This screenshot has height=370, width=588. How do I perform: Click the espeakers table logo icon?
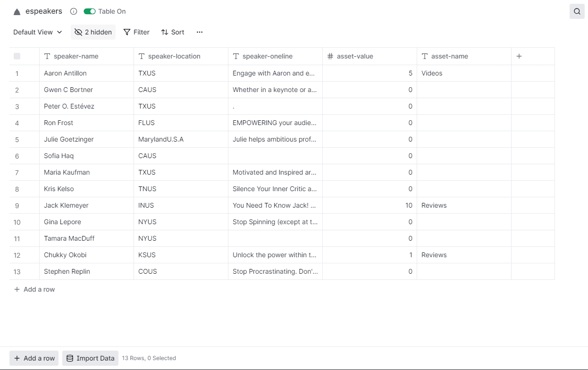click(17, 12)
